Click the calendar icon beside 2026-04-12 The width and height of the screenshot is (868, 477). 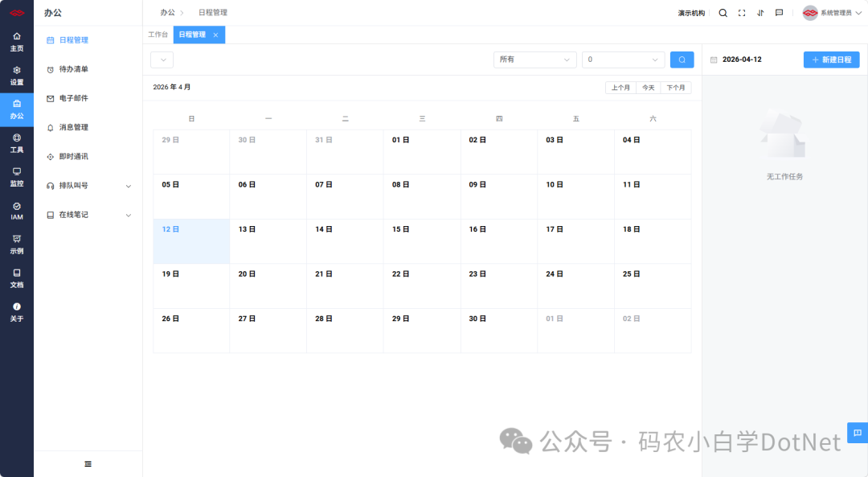tap(714, 60)
